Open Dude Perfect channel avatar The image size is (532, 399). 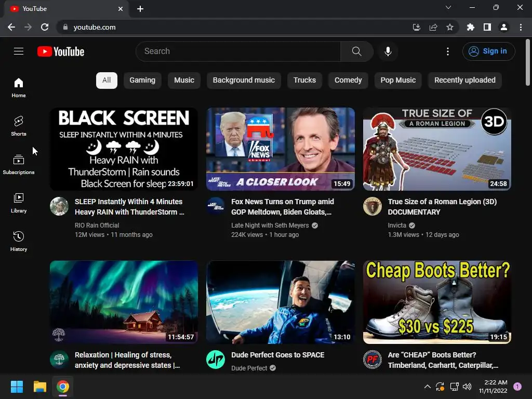tap(216, 360)
